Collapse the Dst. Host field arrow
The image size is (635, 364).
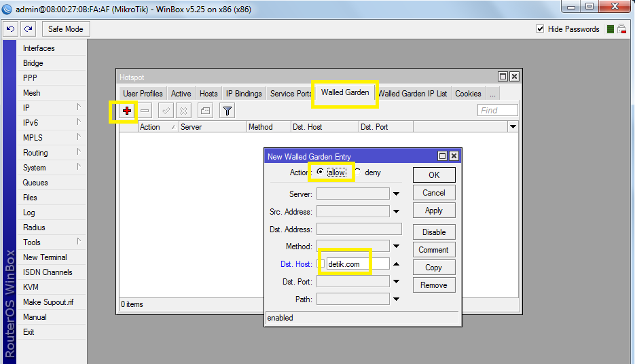(396, 264)
